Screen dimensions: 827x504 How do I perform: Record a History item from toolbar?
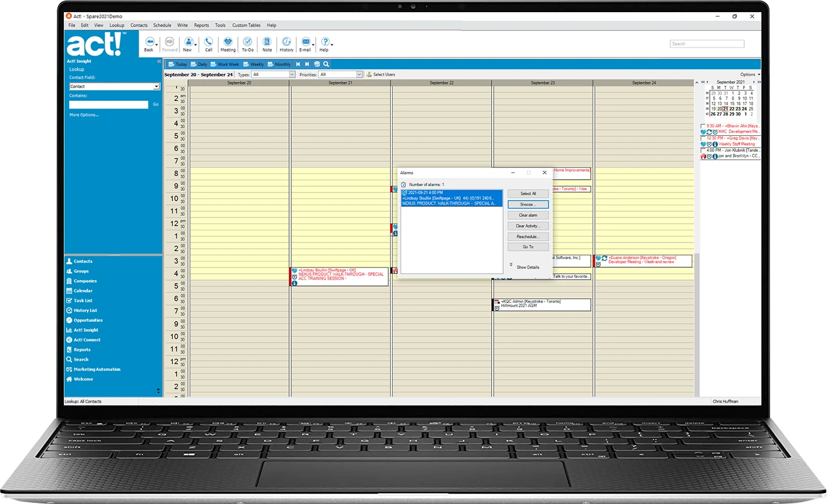click(287, 44)
